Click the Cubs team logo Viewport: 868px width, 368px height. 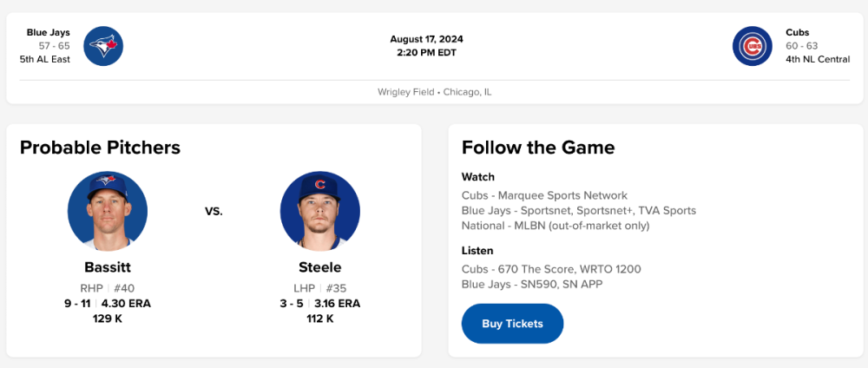pos(752,46)
